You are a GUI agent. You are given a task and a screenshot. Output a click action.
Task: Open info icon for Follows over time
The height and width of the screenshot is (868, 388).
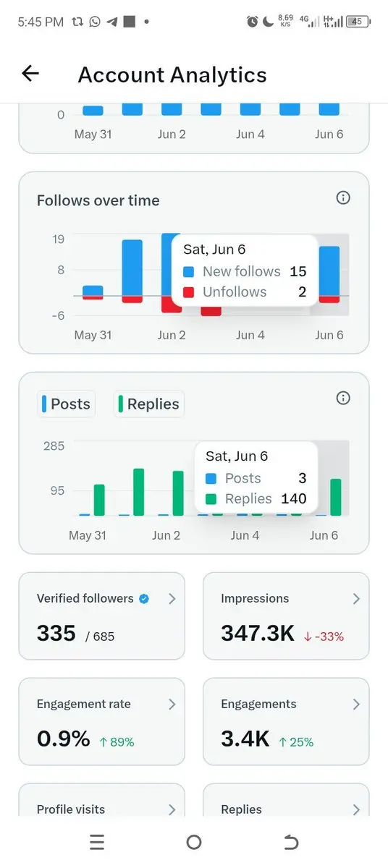pos(344,197)
